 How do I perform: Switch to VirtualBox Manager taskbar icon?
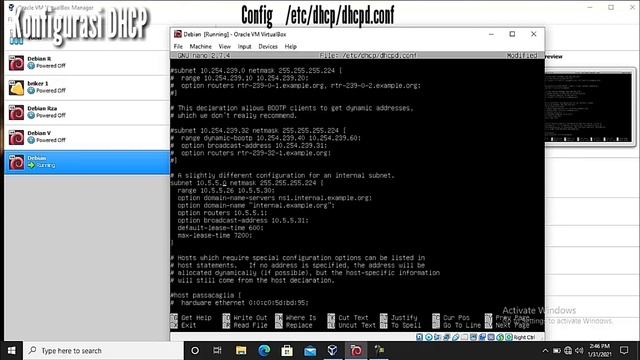pyautogui.click(x=333, y=351)
